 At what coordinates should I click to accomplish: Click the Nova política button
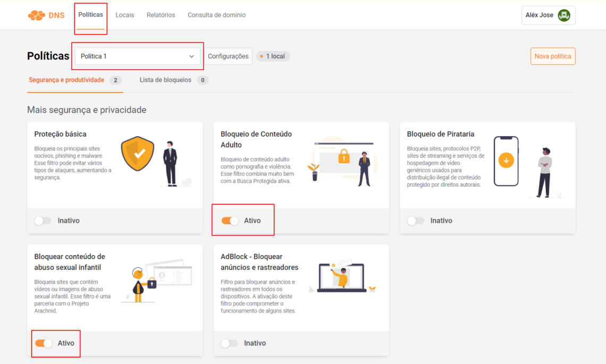[553, 56]
